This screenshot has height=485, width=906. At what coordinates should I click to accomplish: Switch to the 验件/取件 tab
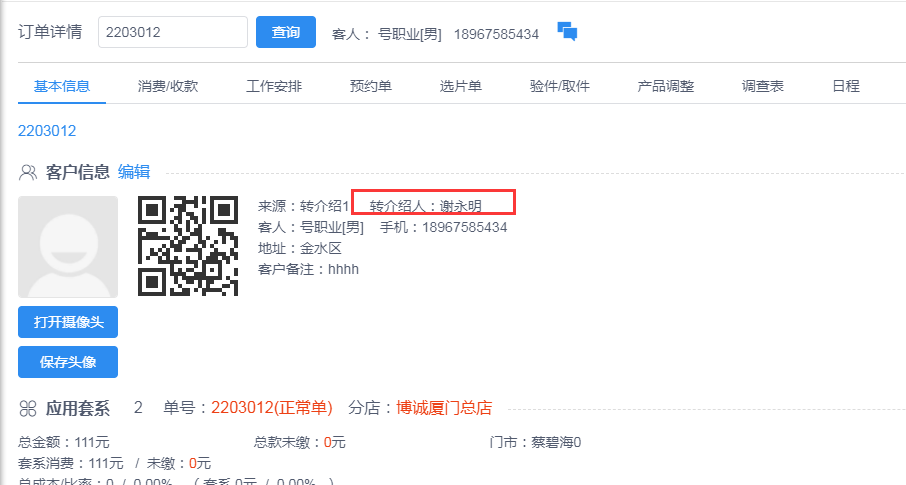point(559,86)
